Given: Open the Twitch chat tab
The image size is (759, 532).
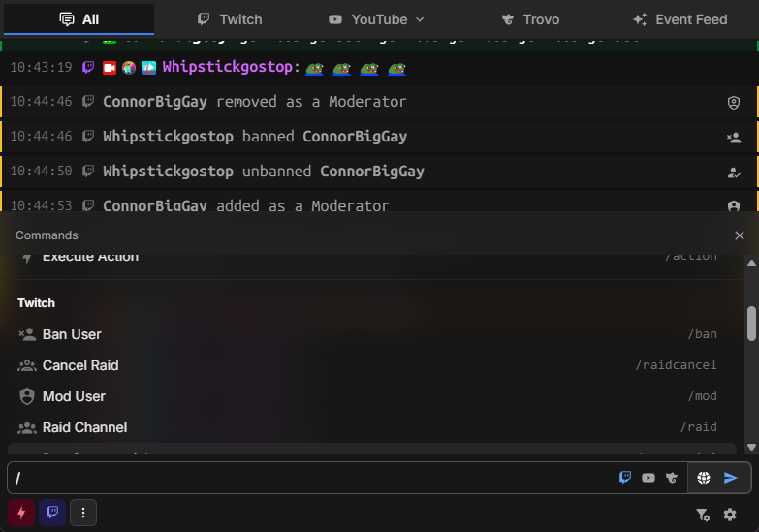Looking at the screenshot, I should 230,19.
